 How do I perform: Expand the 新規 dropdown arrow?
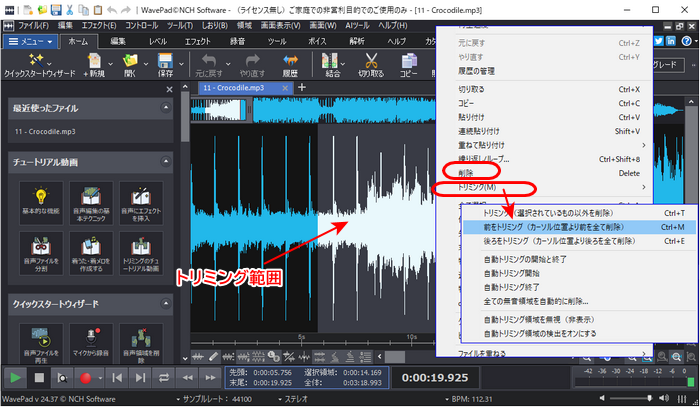click(x=111, y=64)
